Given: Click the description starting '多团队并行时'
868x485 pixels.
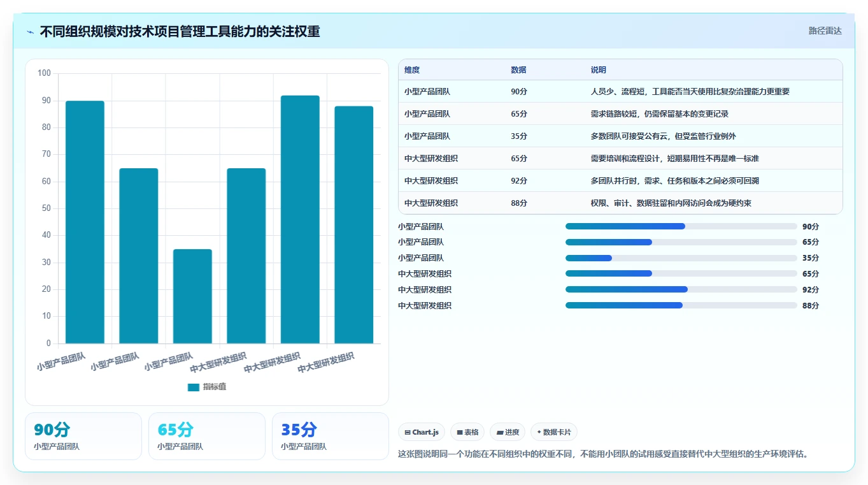Looking at the screenshot, I should coord(675,181).
